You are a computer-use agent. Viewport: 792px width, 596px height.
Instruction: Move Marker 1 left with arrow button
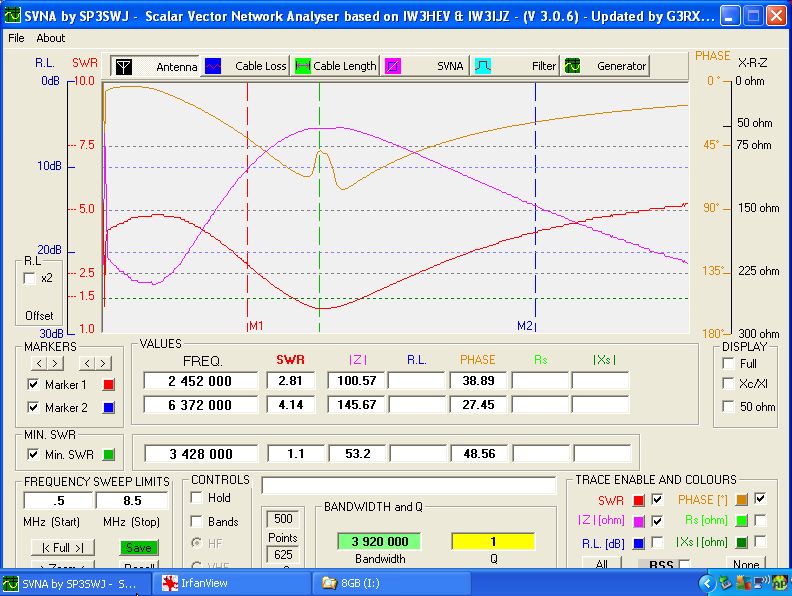tap(41, 362)
